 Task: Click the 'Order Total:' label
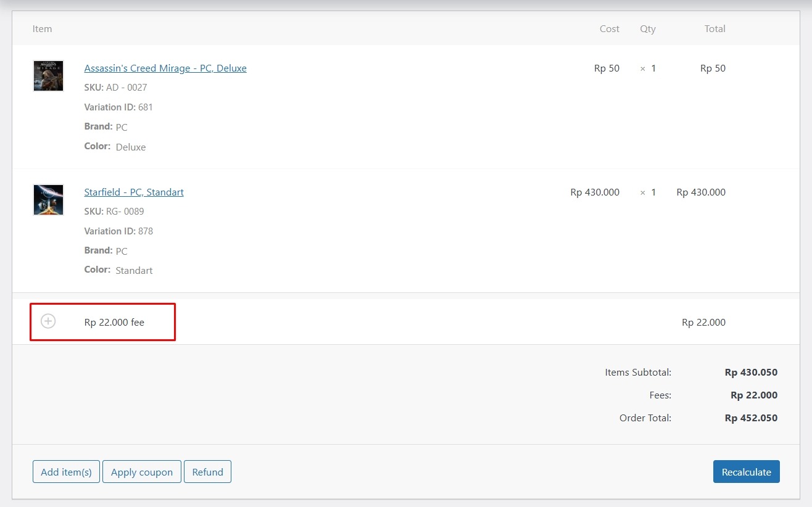645,418
